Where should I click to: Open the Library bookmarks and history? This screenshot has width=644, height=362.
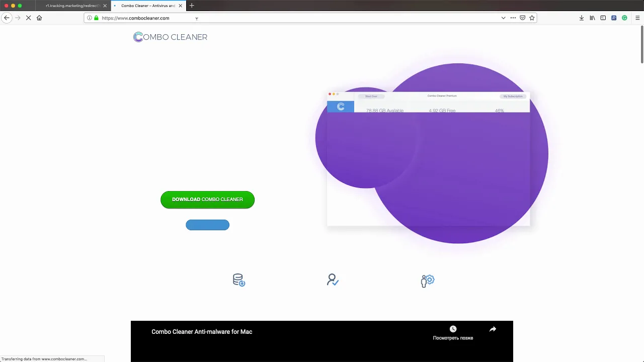click(592, 18)
